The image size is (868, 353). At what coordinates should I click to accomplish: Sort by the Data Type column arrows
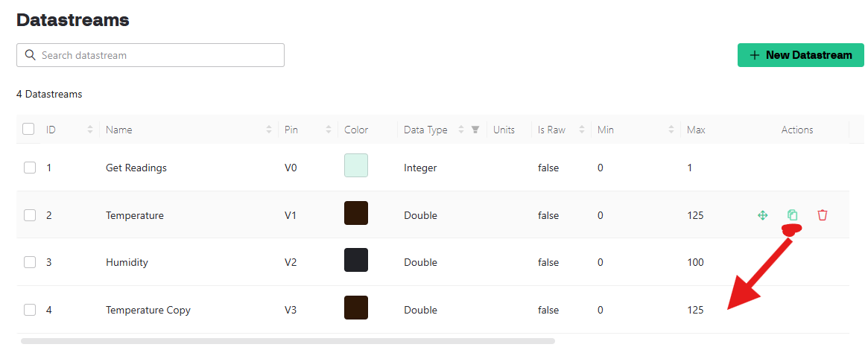(x=461, y=130)
